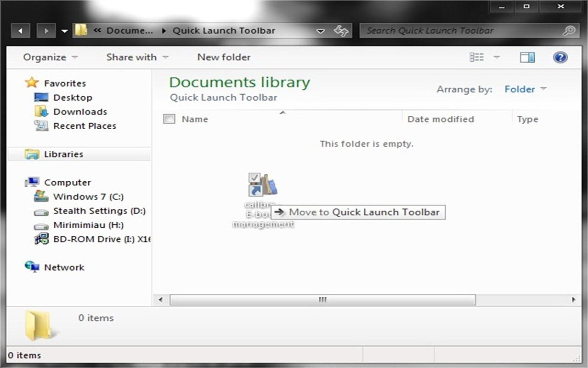Create a New folder
The image size is (588, 368).
(224, 57)
